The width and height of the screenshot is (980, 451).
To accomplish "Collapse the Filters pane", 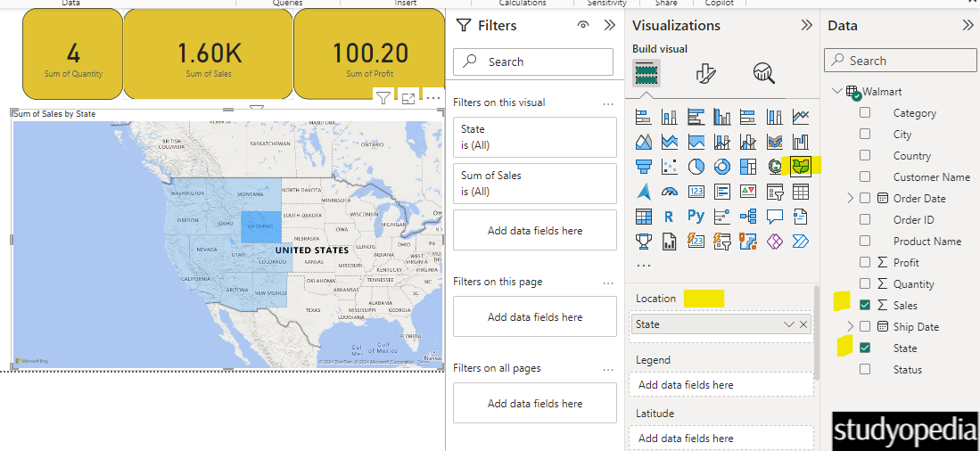I will [609, 26].
